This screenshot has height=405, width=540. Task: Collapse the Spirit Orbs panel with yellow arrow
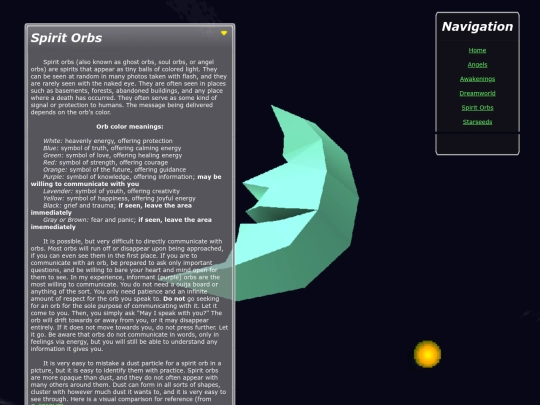click(x=224, y=33)
